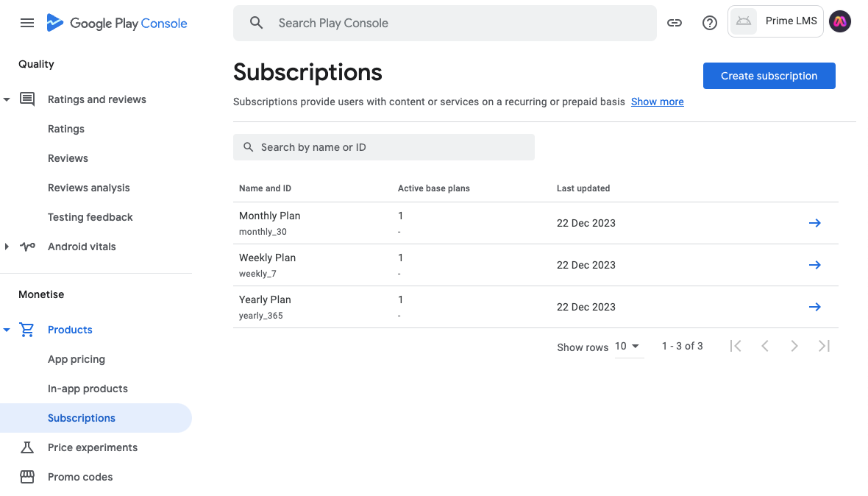
Task: Open In-app products in sidebar
Action: [x=88, y=389]
